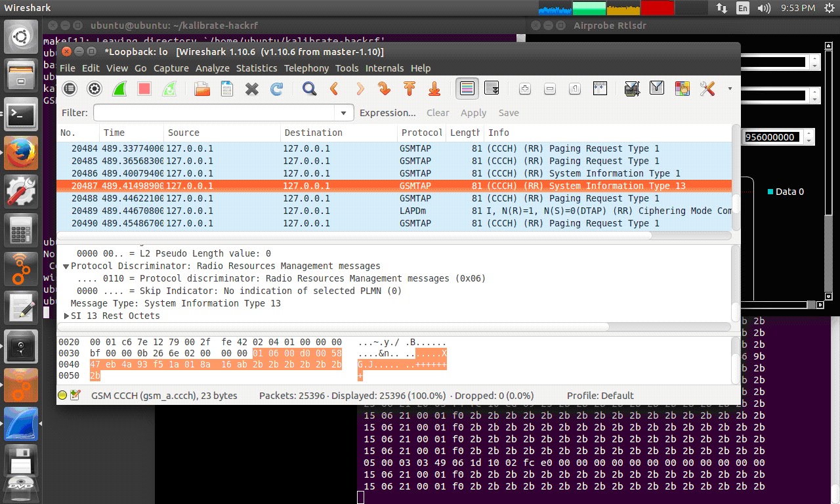Viewport: 840px width, 504px height.
Task: Open the Ubuntu Dash home
Action: coord(21,37)
